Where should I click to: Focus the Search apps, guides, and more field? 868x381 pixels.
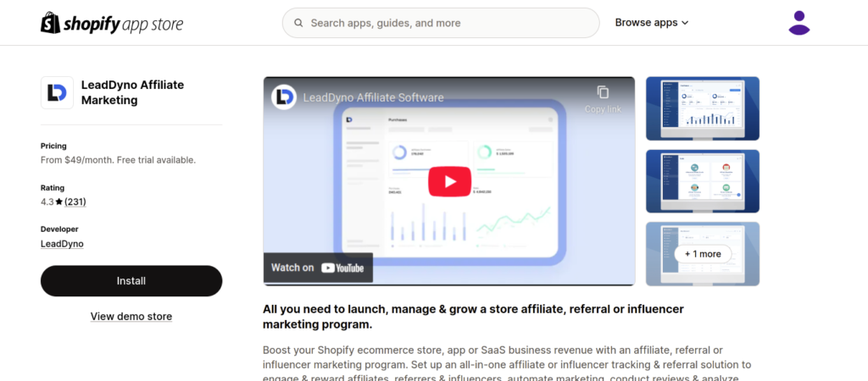(441, 23)
